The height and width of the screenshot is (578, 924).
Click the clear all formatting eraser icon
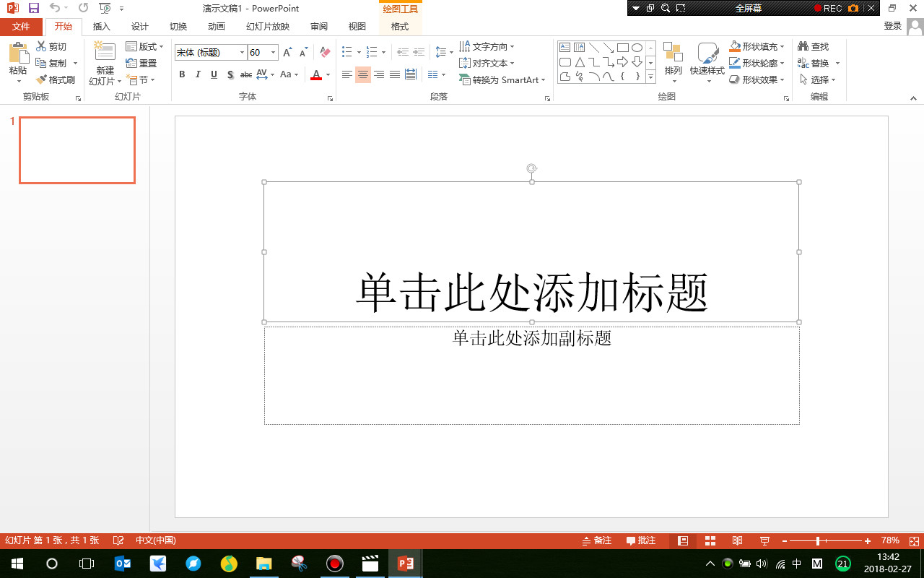pyautogui.click(x=324, y=52)
